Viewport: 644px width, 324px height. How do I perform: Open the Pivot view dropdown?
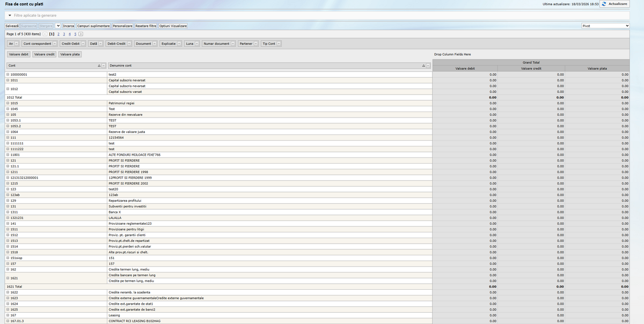(605, 25)
